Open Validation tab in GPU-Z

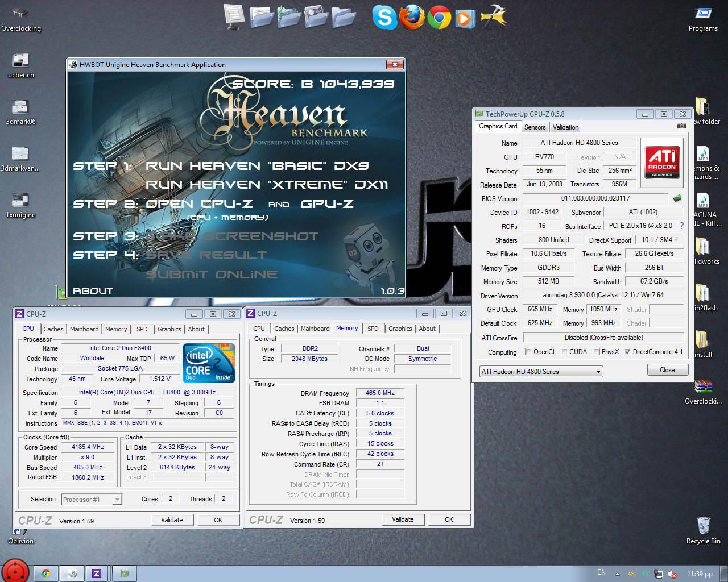click(565, 127)
